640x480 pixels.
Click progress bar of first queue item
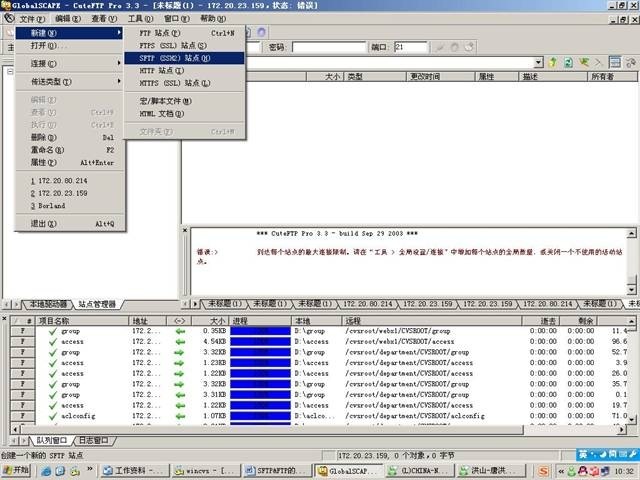(x=259, y=331)
